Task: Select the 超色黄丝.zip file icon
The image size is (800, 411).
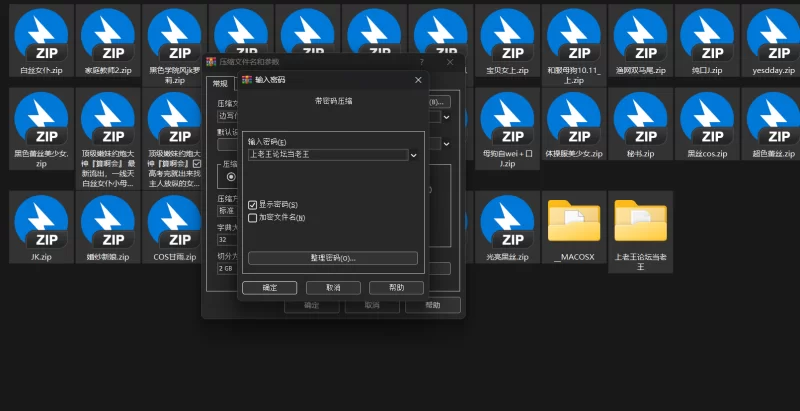Action: [x=773, y=119]
